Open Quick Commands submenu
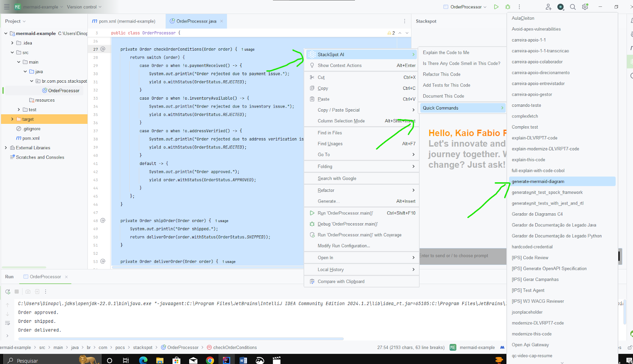The width and height of the screenshot is (633, 364). (463, 108)
